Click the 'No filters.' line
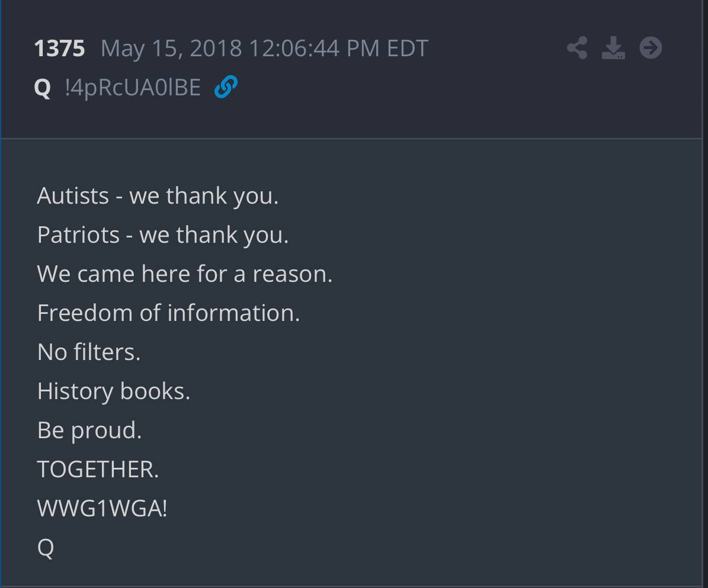 point(89,352)
